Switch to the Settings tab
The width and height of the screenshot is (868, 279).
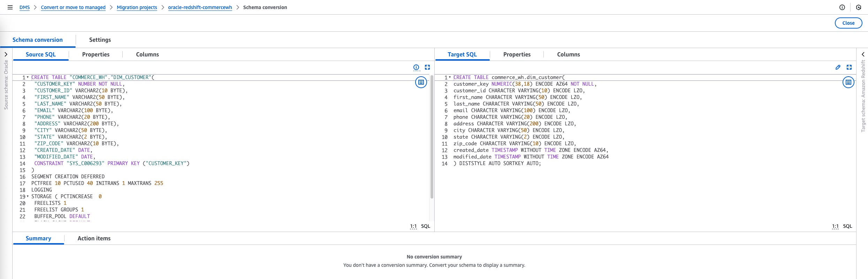click(x=100, y=40)
